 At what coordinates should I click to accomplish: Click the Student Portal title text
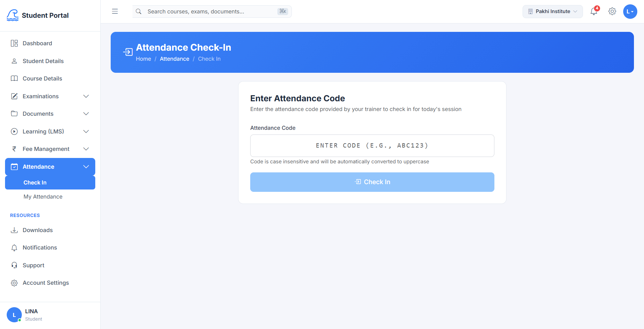coord(45,15)
